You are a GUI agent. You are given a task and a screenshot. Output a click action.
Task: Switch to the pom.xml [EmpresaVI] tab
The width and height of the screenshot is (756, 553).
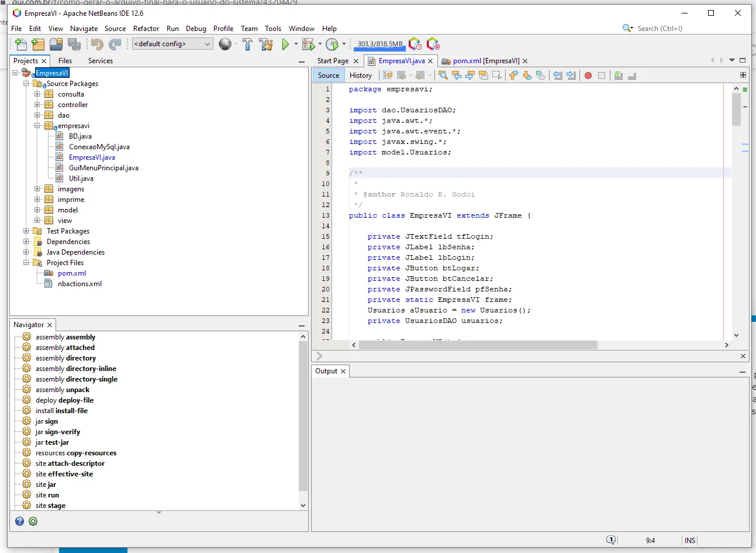coord(485,61)
